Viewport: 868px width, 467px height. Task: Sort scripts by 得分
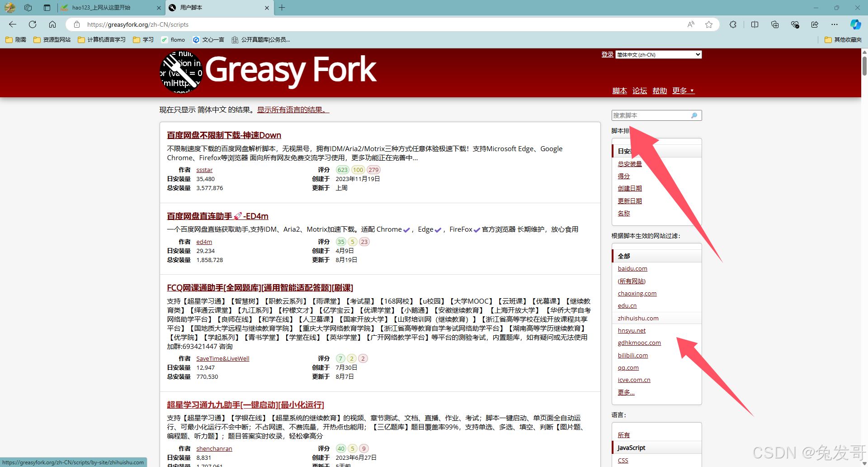(624, 176)
